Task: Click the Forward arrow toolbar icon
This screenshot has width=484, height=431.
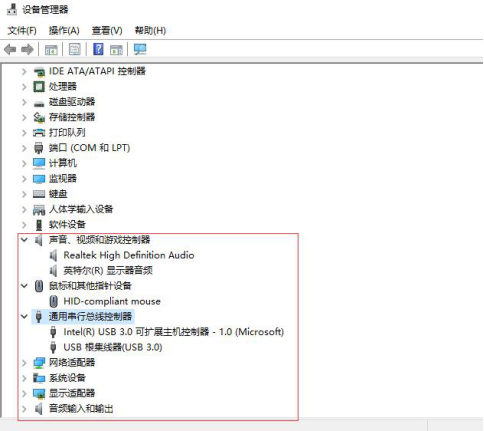Action: [27, 50]
